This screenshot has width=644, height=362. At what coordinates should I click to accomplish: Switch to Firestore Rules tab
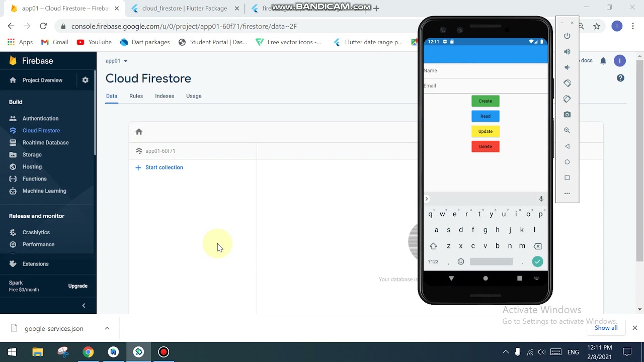point(136,96)
